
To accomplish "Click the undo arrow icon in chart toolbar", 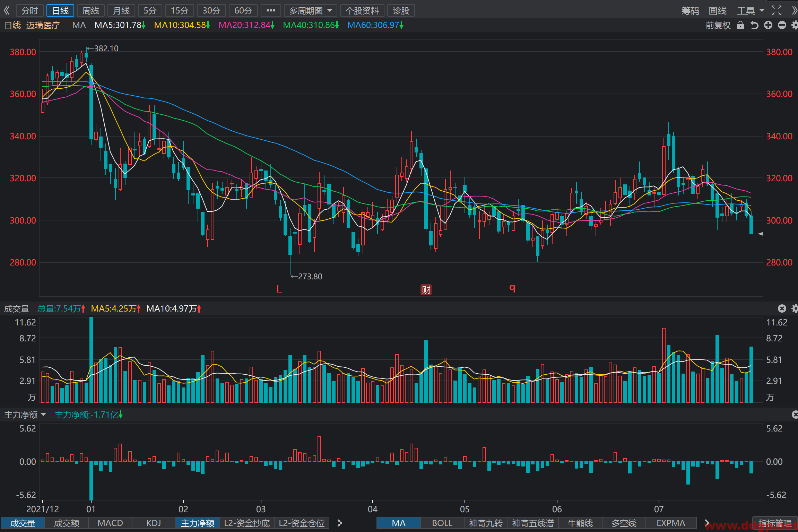I will [x=754, y=25].
